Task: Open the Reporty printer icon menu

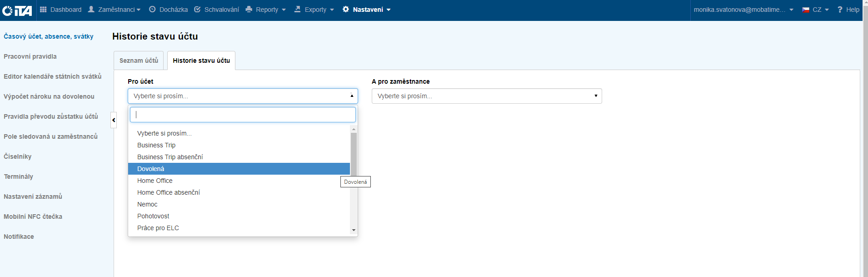Action: tap(249, 10)
